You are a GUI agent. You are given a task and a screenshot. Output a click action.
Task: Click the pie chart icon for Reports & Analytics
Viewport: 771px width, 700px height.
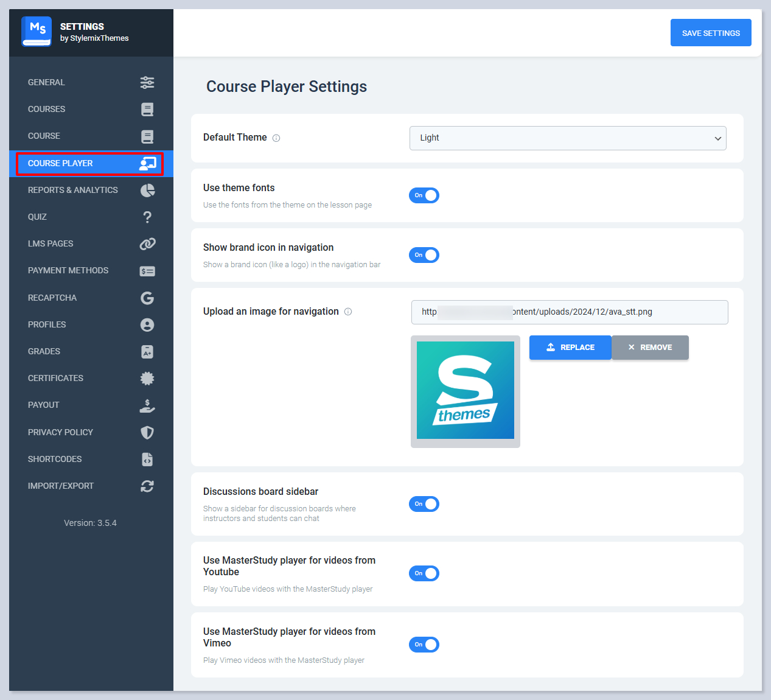coord(147,191)
